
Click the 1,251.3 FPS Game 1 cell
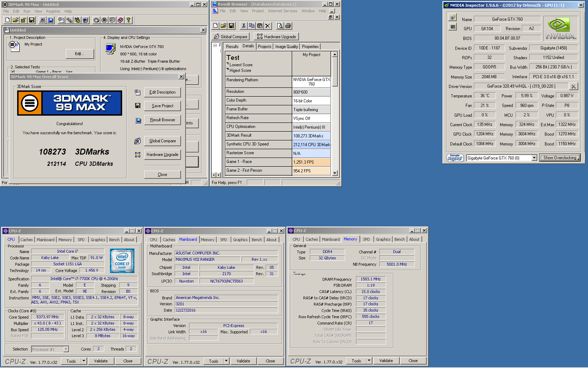coord(311,162)
